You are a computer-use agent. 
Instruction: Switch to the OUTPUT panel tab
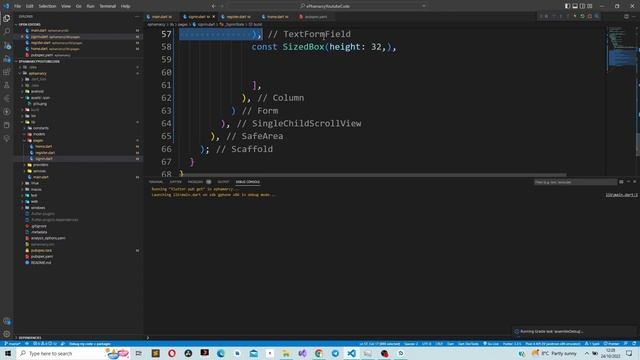click(x=223, y=182)
